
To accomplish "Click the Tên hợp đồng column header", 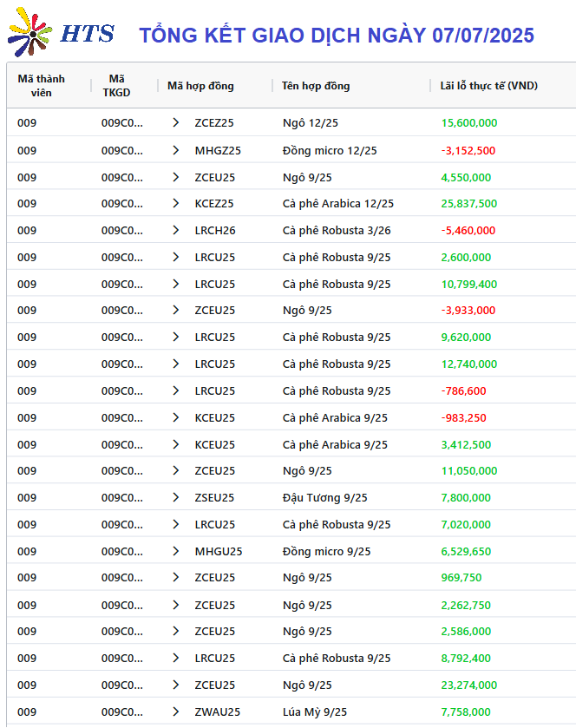I will [316, 86].
